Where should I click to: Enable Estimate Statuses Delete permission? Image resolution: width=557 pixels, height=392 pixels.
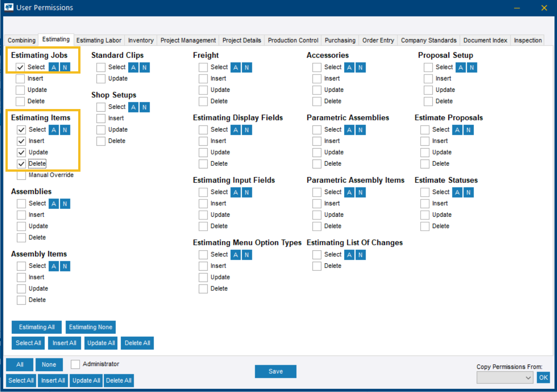pyautogui.click(x=425, y=226)
